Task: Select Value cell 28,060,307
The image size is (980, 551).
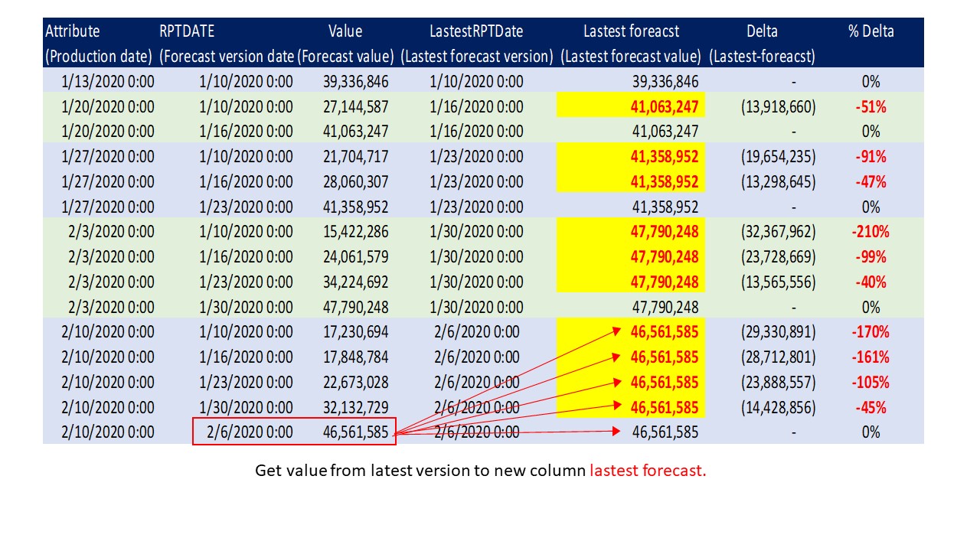Action: (356, 182)
